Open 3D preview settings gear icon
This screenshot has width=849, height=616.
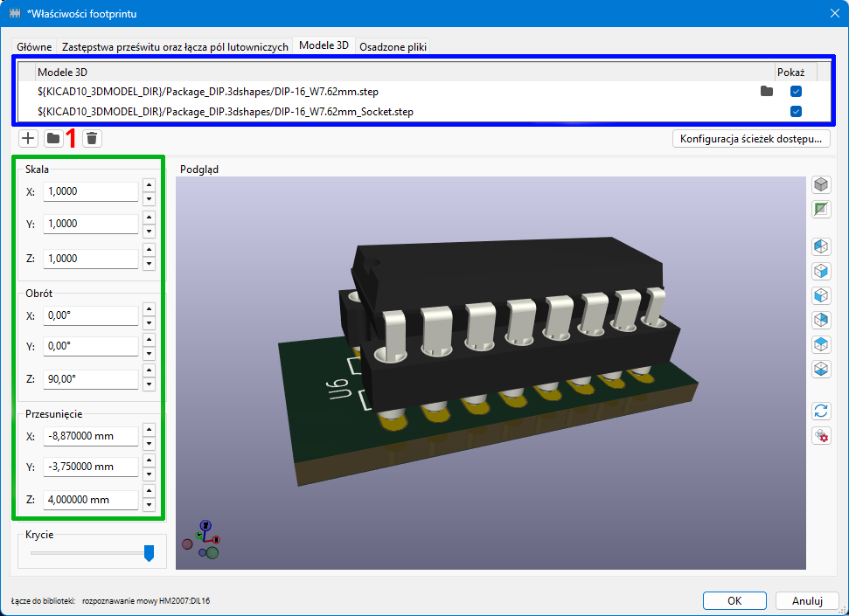coord(821,436)
